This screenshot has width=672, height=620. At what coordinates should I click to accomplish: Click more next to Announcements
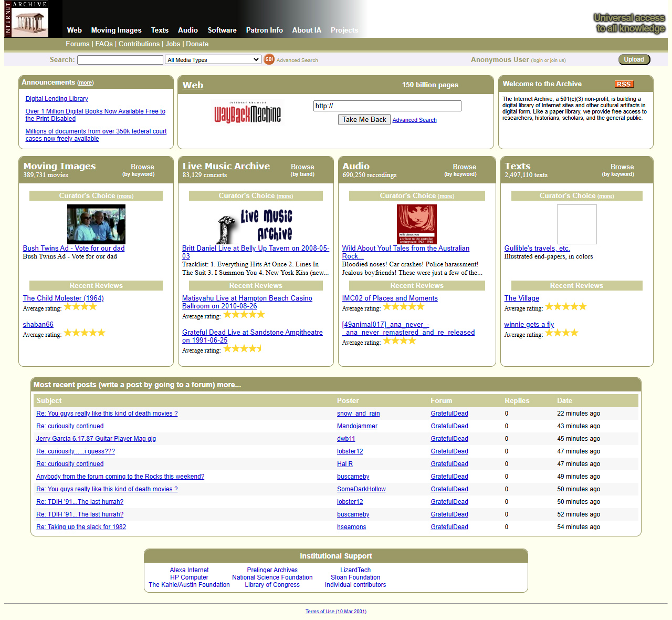[x=86, y=83]
